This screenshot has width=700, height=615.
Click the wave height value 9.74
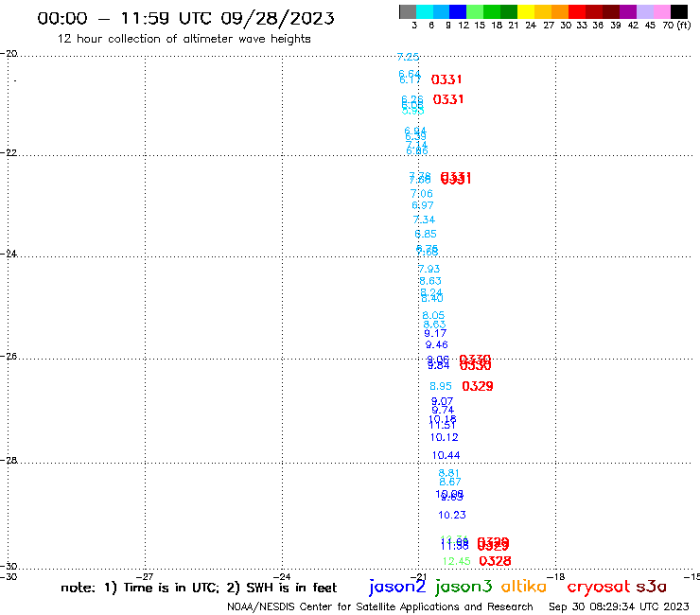[443, 410]
